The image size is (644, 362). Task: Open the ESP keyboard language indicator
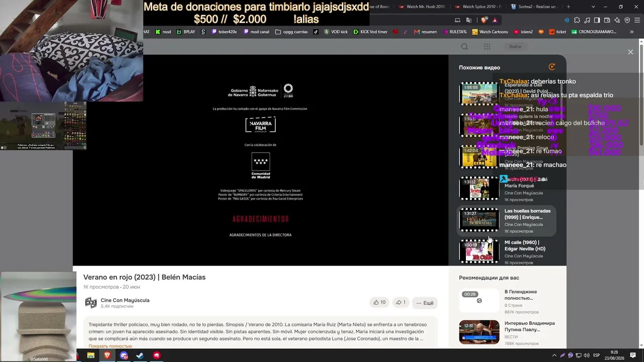tap(597, 355)
